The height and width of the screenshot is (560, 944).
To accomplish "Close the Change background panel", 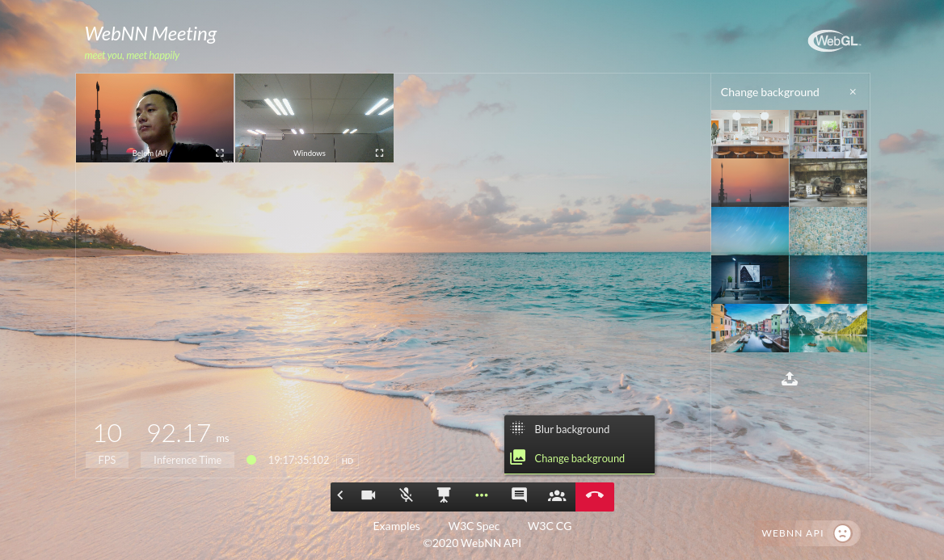I will (853, 92).
